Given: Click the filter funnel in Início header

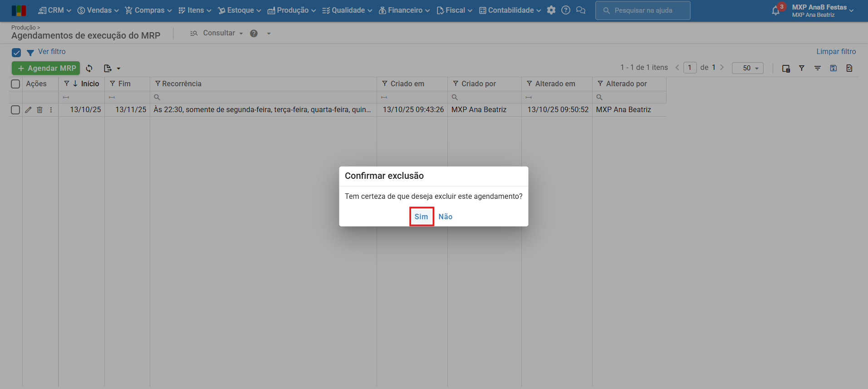Looking at the screenshot, I should 67,84.
